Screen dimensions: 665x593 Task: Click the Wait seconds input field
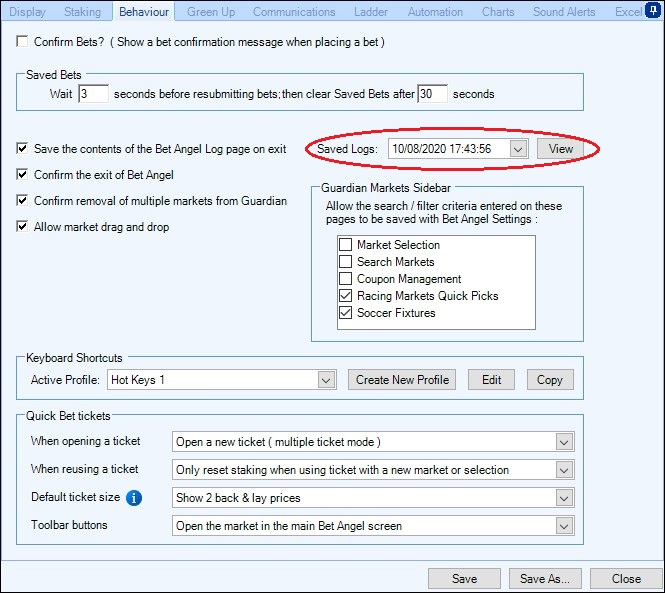(x=93, y=94)
